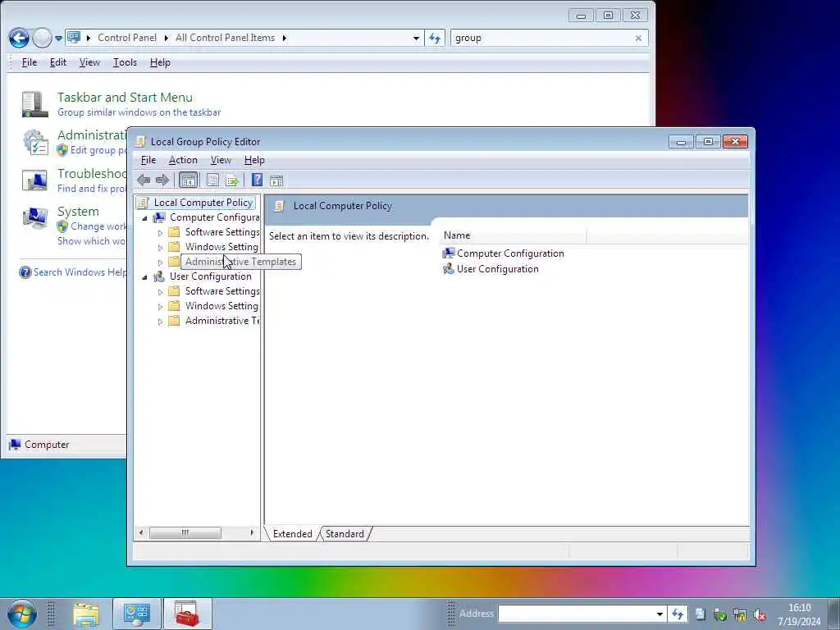This screenshot has width=840, height=630.
Task: Open Help menu in Local Group Policy Editor
Action: [254, 160]
